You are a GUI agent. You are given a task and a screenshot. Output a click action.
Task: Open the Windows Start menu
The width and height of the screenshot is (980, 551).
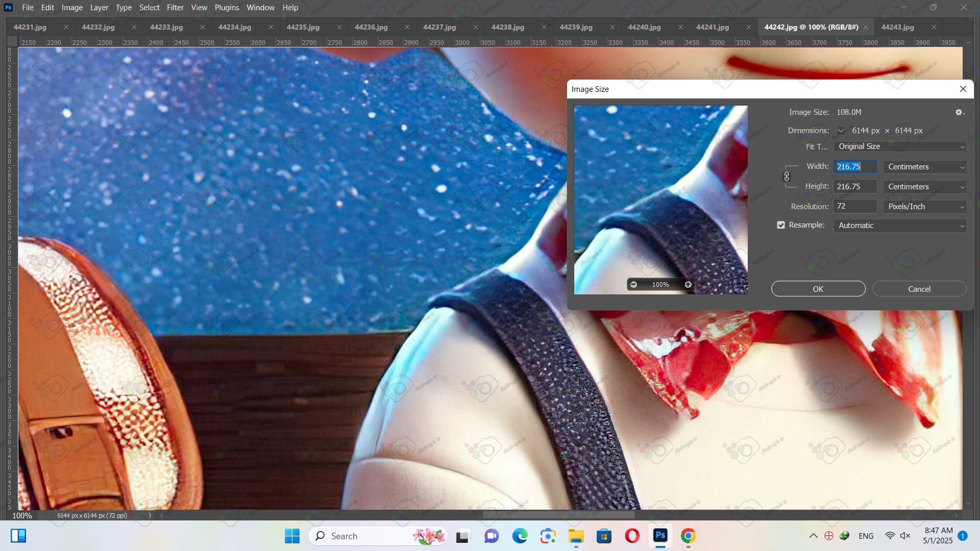click(x=292, y=536)
